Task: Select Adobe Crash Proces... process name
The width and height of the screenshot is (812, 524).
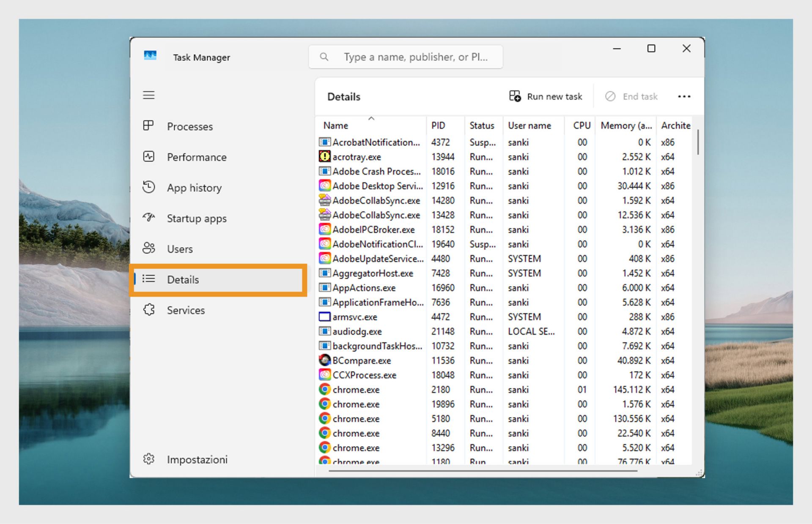Action: click(x=376, y=171)
